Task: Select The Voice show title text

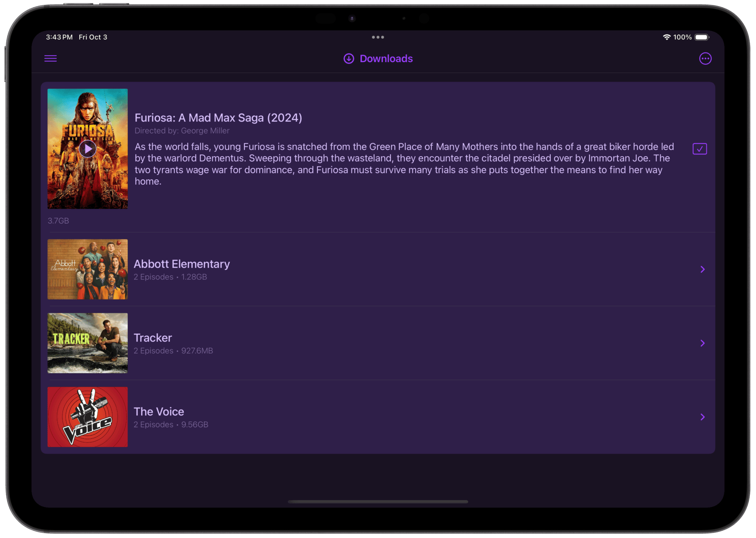Action: 158,412
